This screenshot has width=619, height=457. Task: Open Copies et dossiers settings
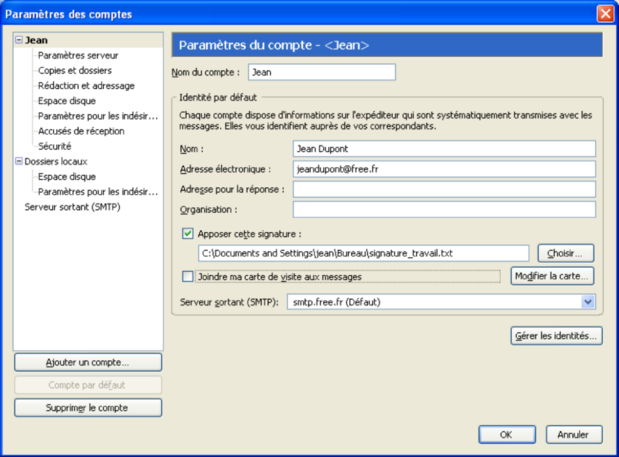point(74,71)
